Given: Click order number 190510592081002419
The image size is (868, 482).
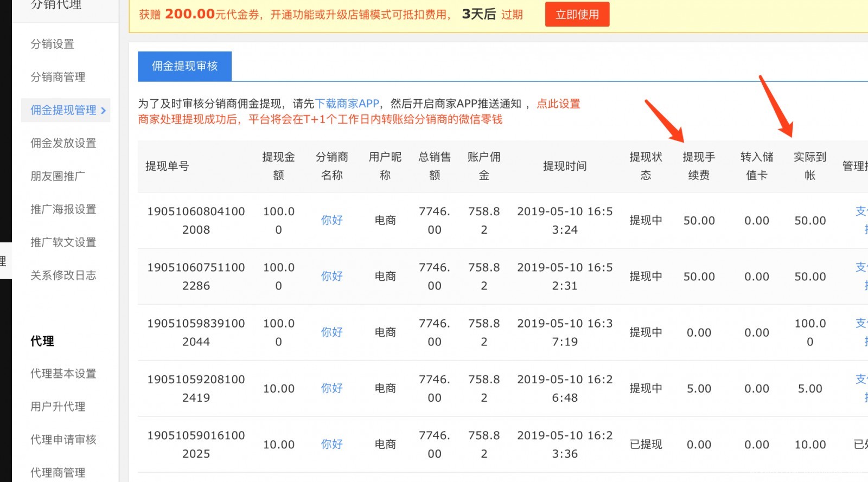Looking at the screenshot, I should (x=196, y=388).
